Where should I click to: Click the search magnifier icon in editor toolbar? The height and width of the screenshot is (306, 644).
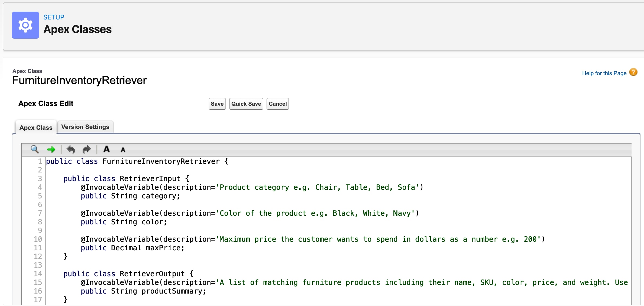35,149
